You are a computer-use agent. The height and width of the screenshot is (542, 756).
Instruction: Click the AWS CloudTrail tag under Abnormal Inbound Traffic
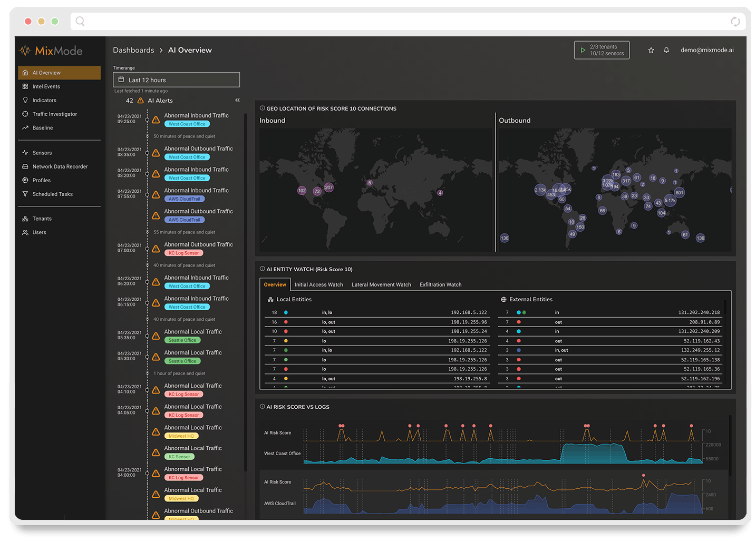(185, 199)
